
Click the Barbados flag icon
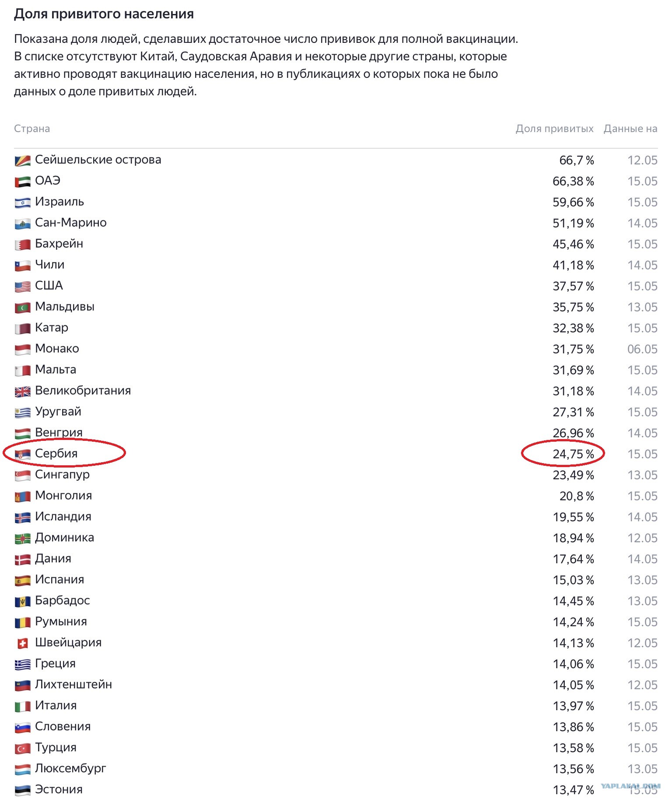click(23, 601)
